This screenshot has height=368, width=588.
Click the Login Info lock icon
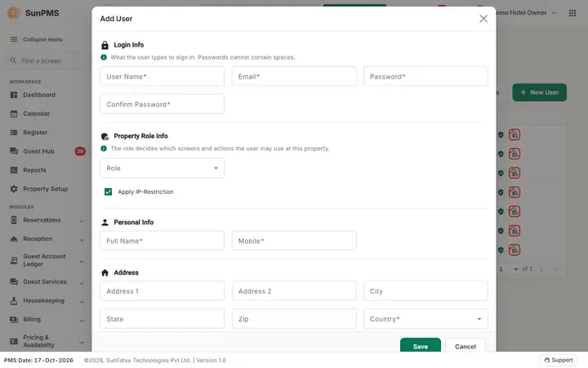click(105, 45)
